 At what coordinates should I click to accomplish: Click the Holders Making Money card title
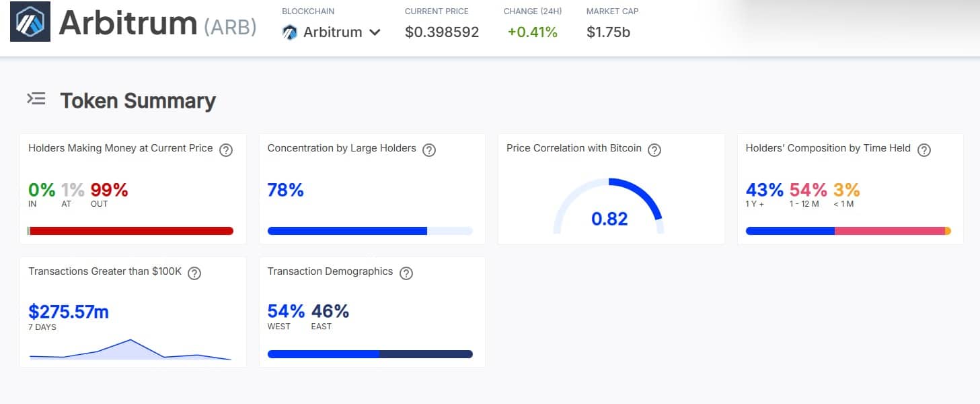(x=120, y=148)
